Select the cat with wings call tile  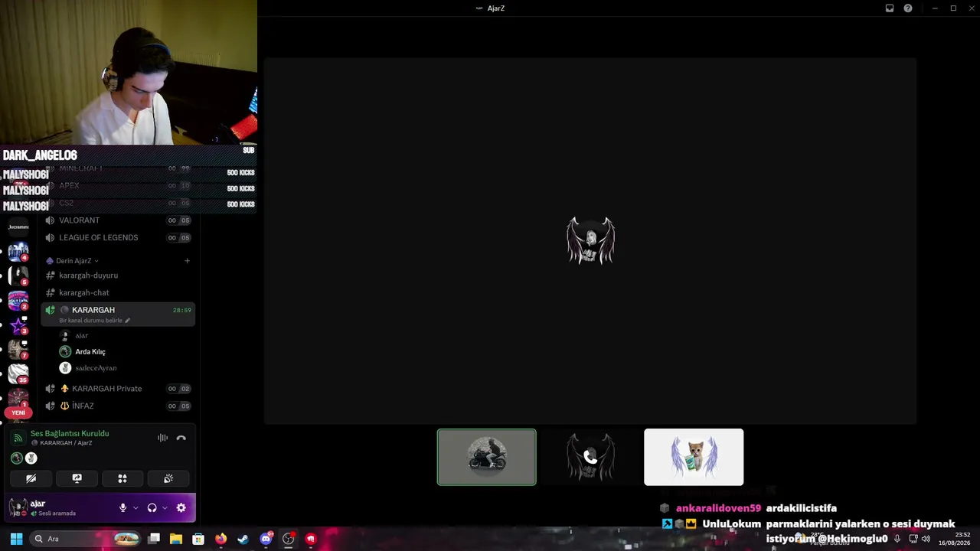(694, 457)
